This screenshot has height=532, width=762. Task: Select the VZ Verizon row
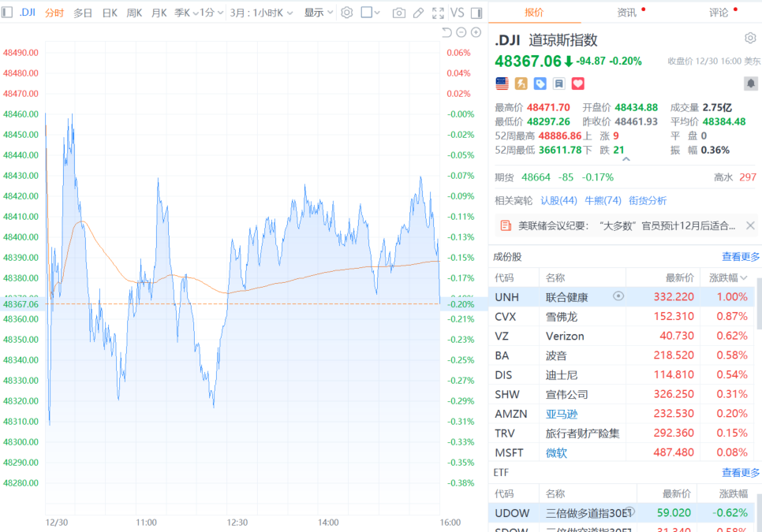click(x=622, y=336)
